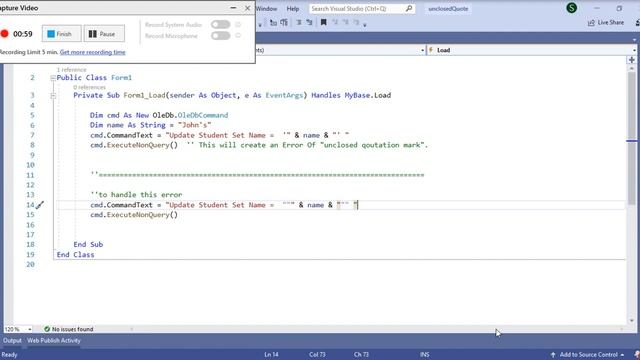
Task: Open the Load member dropdown arrow
Action: tap(634, 50)
